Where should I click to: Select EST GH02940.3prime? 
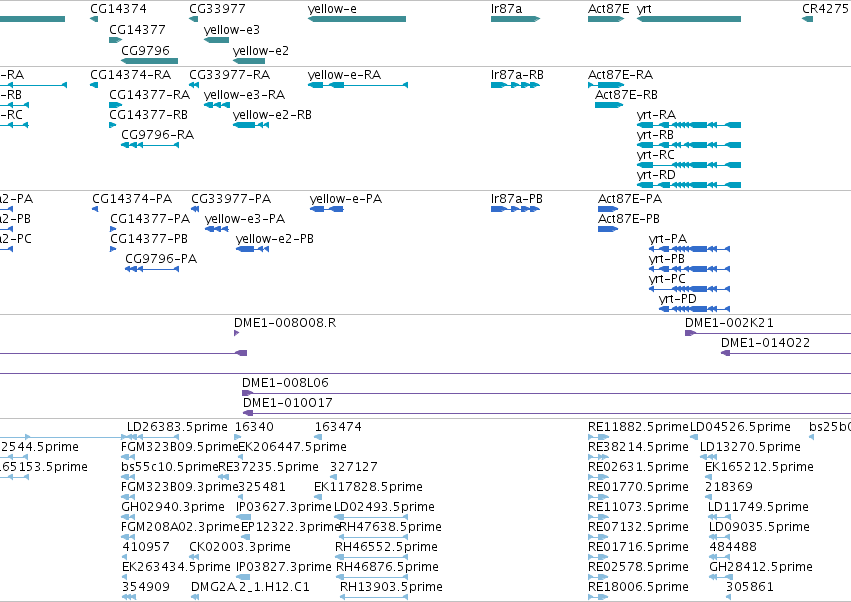click(x=173, y=508)
